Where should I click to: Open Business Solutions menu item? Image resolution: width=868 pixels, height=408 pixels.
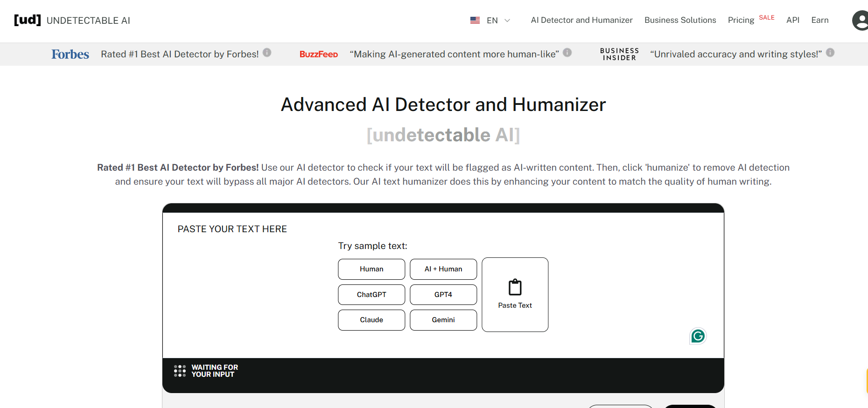680,20
